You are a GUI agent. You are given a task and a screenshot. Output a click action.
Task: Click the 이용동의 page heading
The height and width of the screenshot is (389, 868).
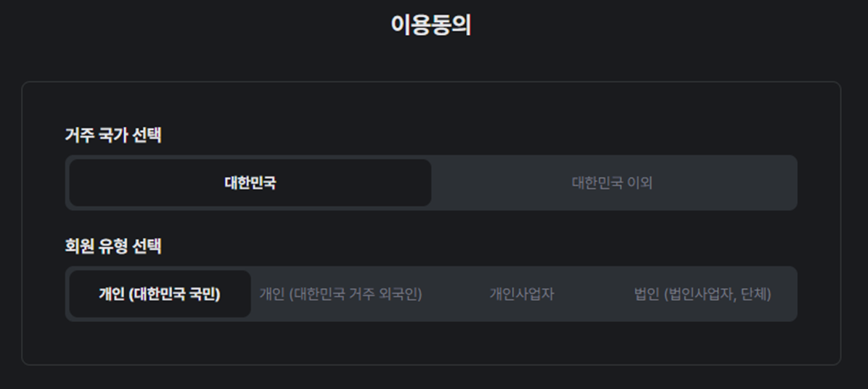tap(431, 25)
